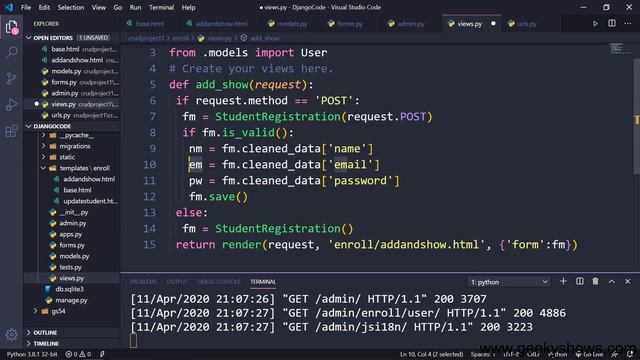This screenshot has height=360, width=640.
Task: Open the File menu
Action: (x=26, y=7)
